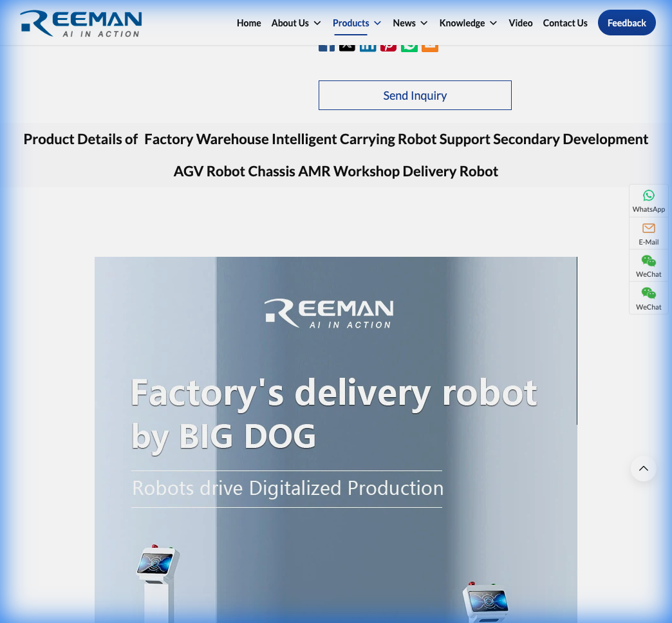672x623 pixels.
Task: Go to the Home menu item
Action: point(248,23)
